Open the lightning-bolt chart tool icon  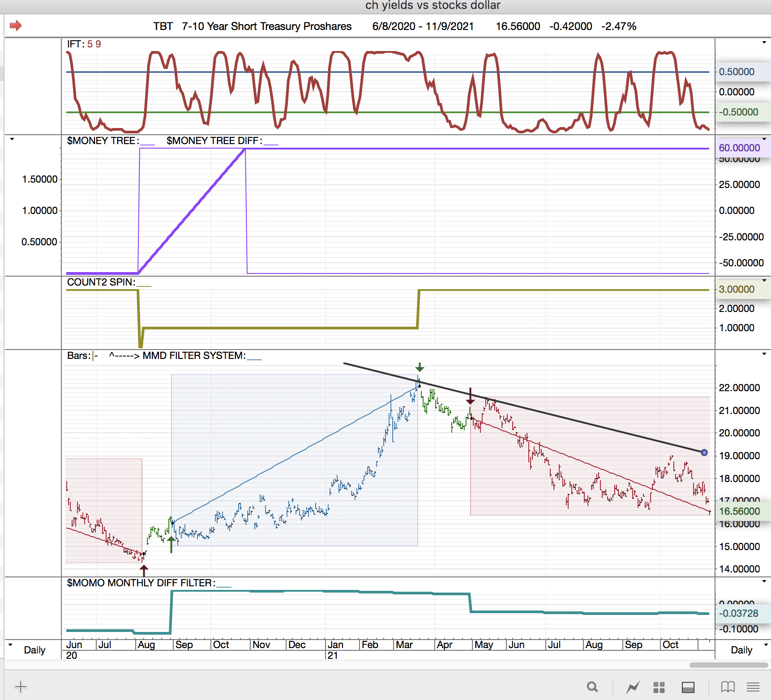[633, 687]
